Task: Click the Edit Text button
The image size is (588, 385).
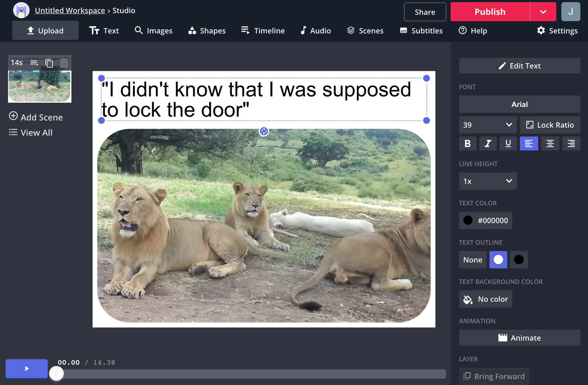Action: [x=519, y=66]
